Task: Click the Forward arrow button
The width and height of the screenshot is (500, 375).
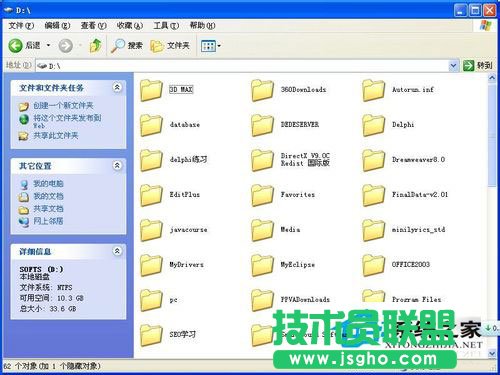Action: tap(66, 46)
